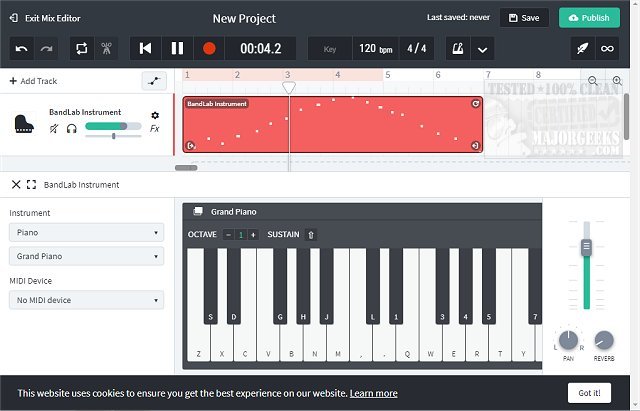Image resolution: width=640 pixels, height=411 pixels.
Task: Publish the project
Action: pyautogui.click(x=589, y=18)
